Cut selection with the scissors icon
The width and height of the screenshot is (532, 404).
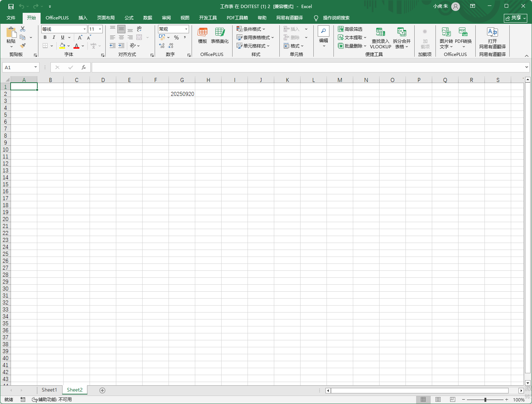23,29
